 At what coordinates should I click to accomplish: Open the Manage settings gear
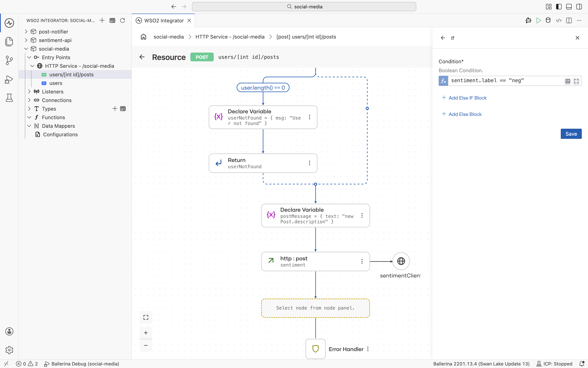coord(9,350)
